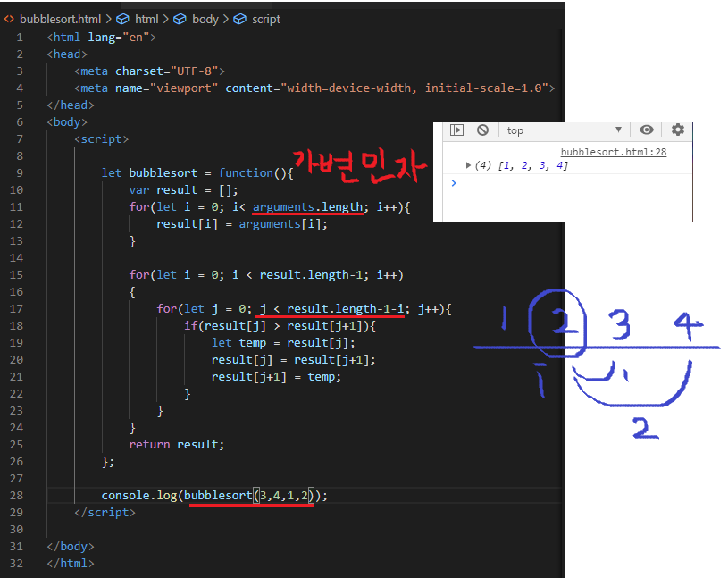Click '<html lang="en">' on line 1
Image resolution: width=728 pixels, height=578 pixels.
[101, 38]
